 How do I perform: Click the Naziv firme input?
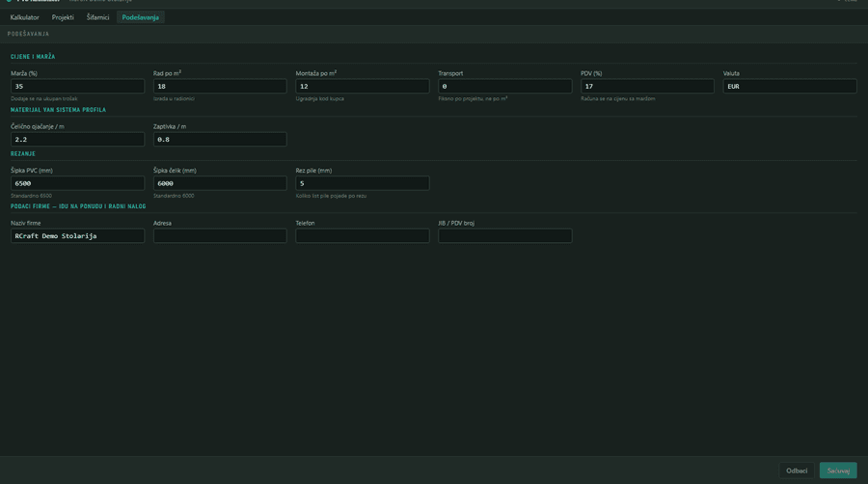click(77, 235)
